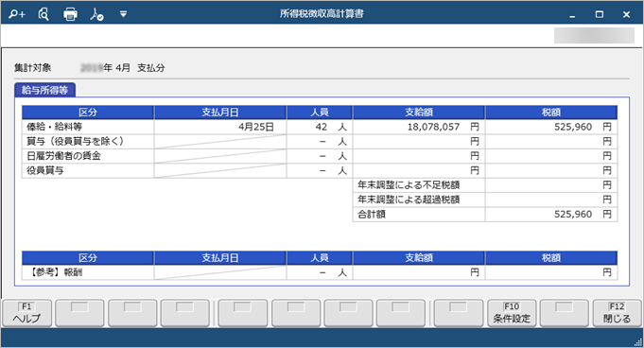The width and height of the screenshot is (644, 348).
Task: Click 人員 header in upper table
Action: pyautogui.click(x=320, y=113)
